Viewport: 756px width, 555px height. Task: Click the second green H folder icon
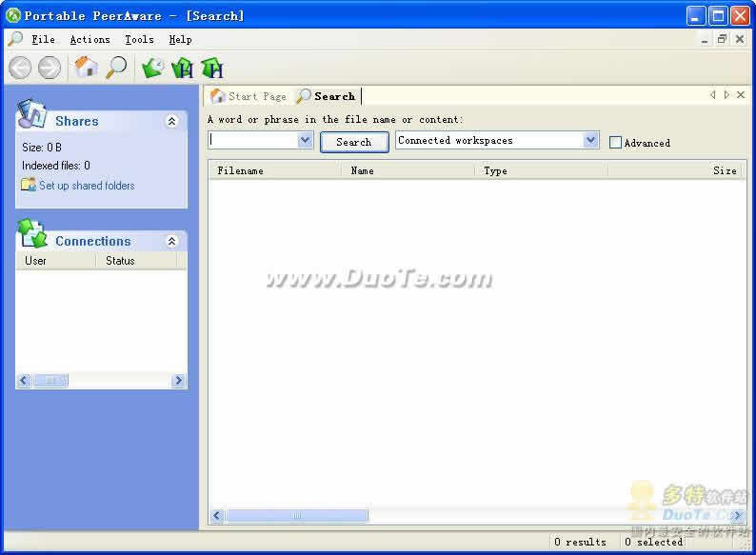212,68
